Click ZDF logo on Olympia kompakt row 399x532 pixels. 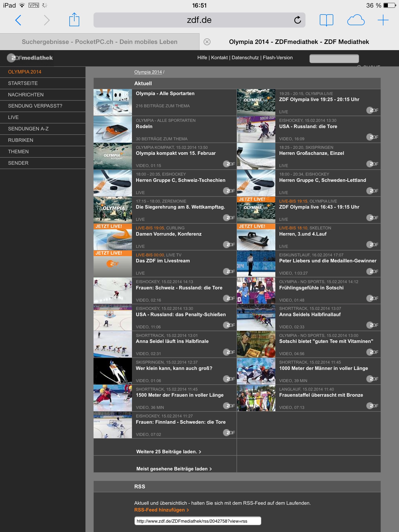(229, 164)
